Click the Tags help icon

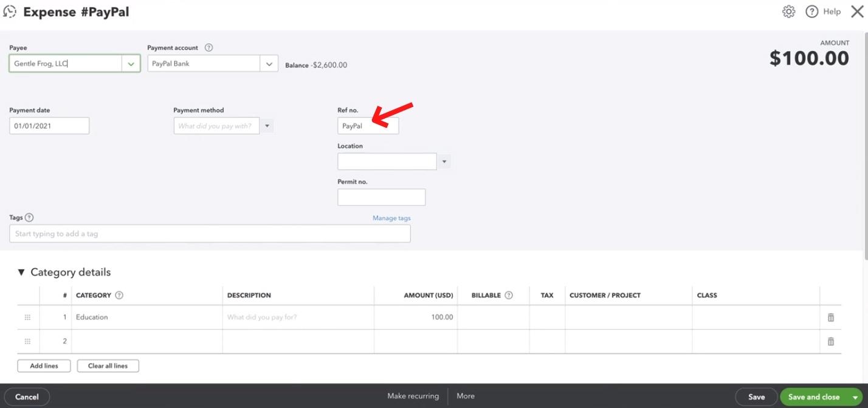(29, 217)
